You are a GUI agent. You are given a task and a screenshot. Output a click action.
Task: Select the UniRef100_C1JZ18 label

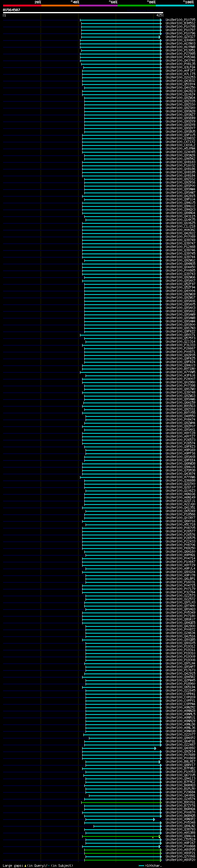tap(180, 226)
